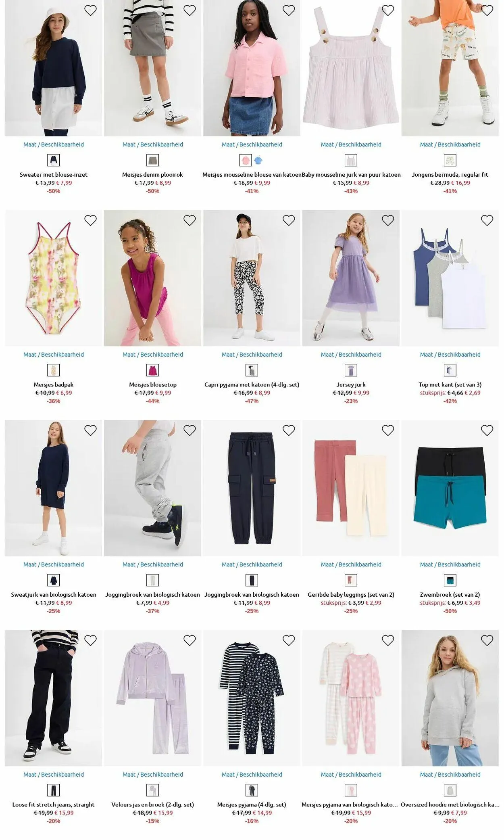Add Velours jas en broek to wishlist

[190, 640]
